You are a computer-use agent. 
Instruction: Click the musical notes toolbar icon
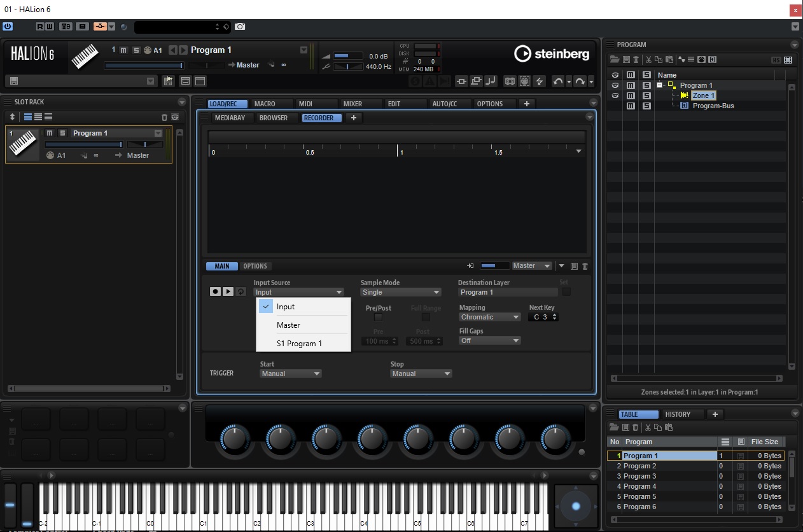coord(491,81)
